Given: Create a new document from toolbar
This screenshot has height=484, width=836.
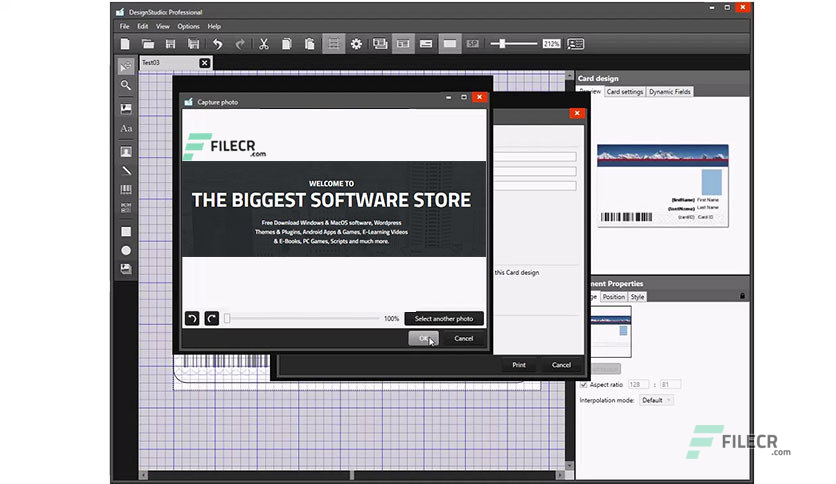Looking at the screenshot, I should point(125,44).
